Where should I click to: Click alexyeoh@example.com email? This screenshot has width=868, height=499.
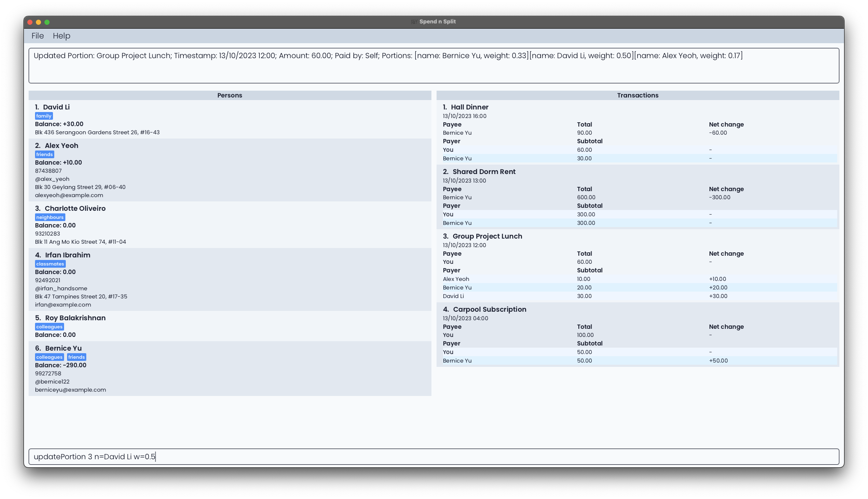pos(69,195)
